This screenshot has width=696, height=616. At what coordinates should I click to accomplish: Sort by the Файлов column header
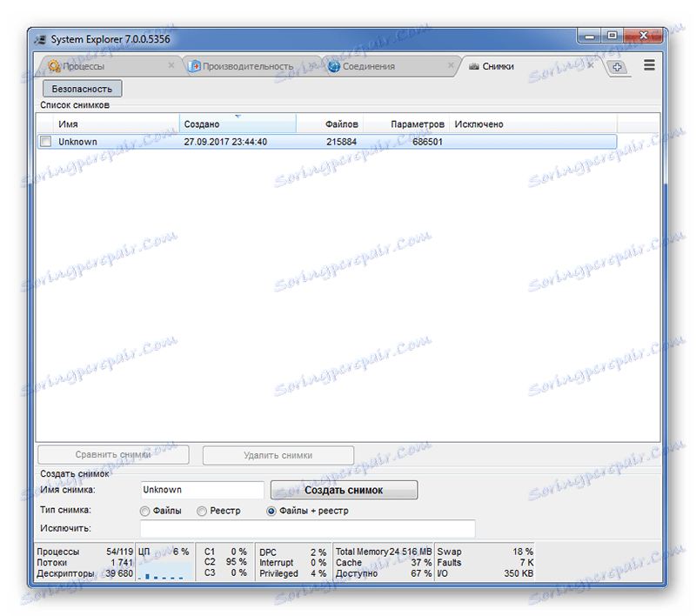(330, 124)
